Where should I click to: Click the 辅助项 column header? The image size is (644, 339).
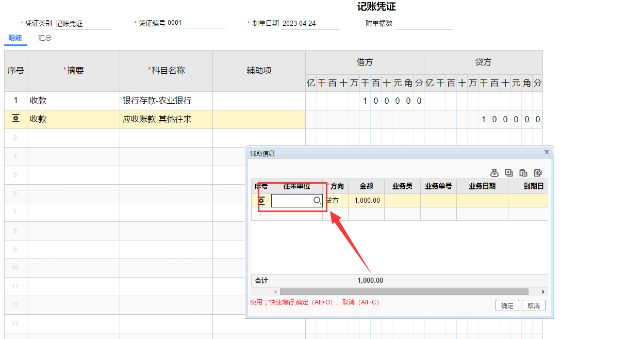coord(259,71)
